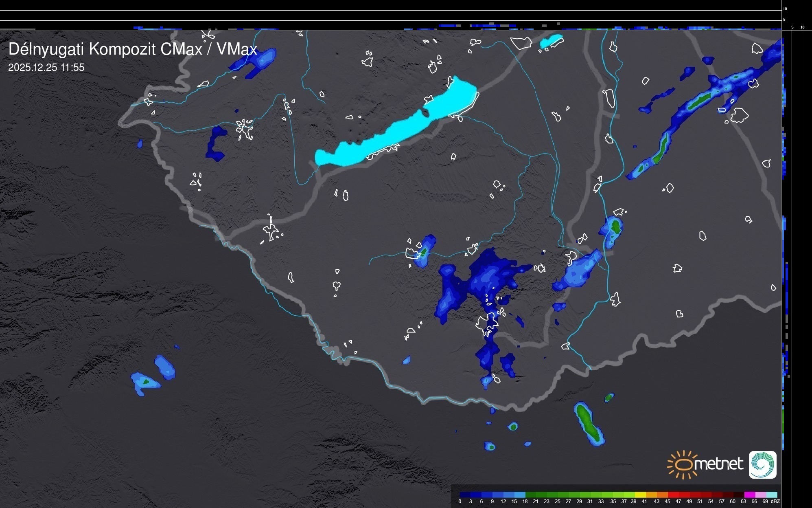This screenshot has height=508, width=812.
Task: Click the metnet wordmark text
Action: [x=718, y=464]
